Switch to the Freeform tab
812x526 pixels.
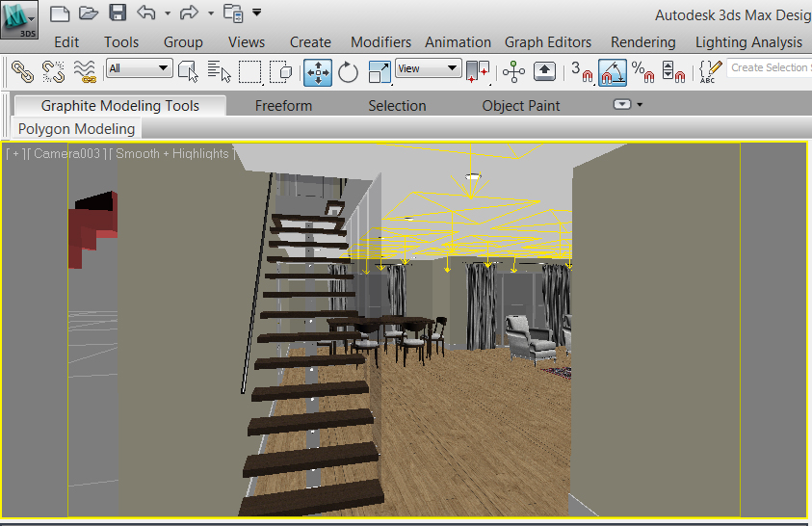click(283, 106)
